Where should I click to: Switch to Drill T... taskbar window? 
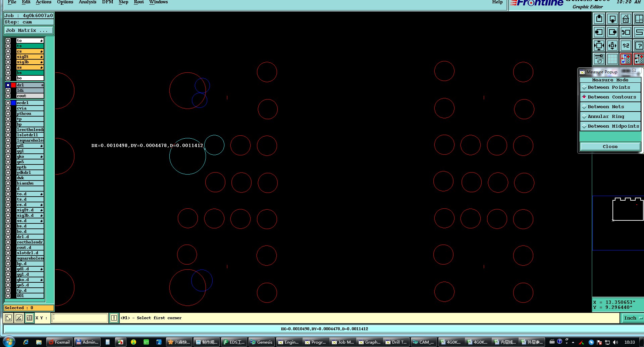396,342
